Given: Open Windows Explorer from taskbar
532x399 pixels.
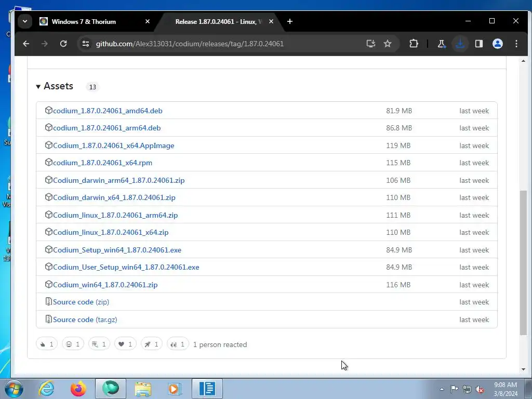Looking at the screenshot, I should (x=143, y=389).
